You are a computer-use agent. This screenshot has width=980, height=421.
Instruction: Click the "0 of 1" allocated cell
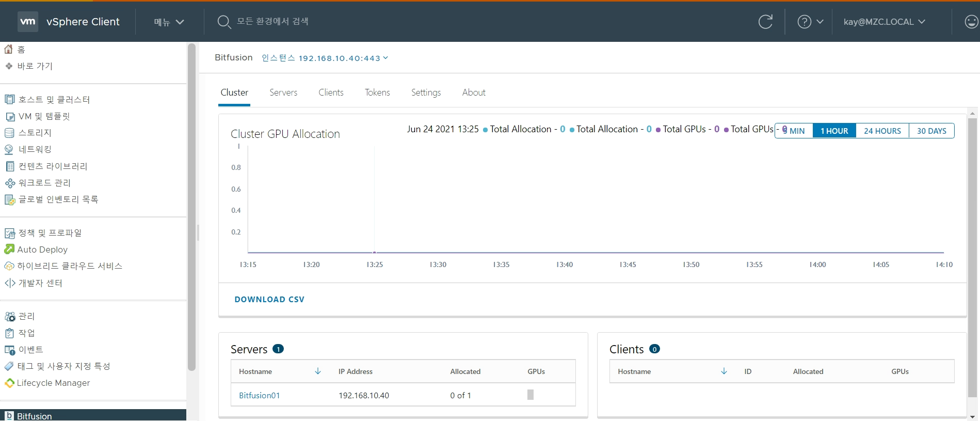pyautogui.click(x=460, y=395)
